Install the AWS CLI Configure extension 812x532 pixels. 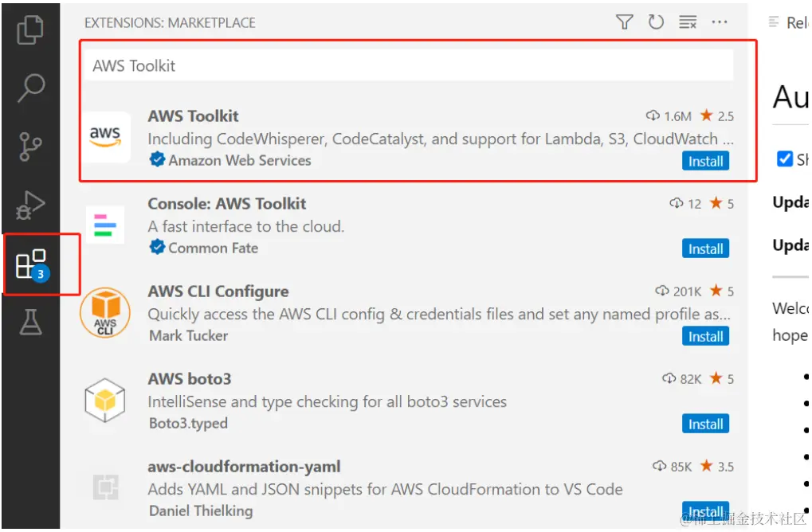click(705, 336)
